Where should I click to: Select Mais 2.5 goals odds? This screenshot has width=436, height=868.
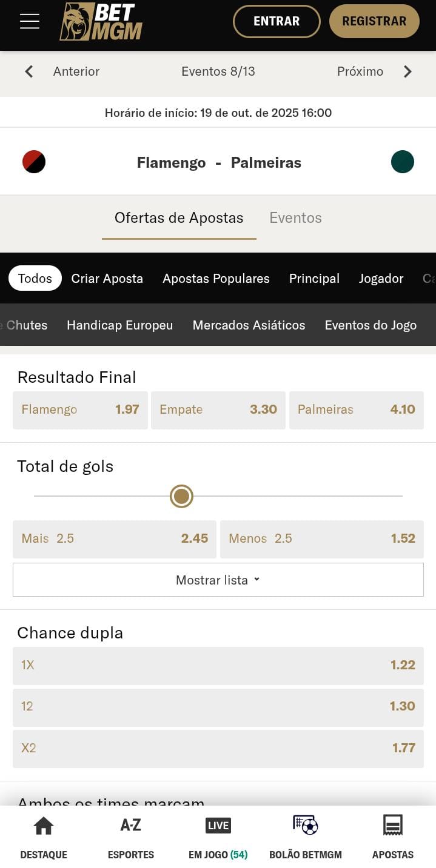115,538
